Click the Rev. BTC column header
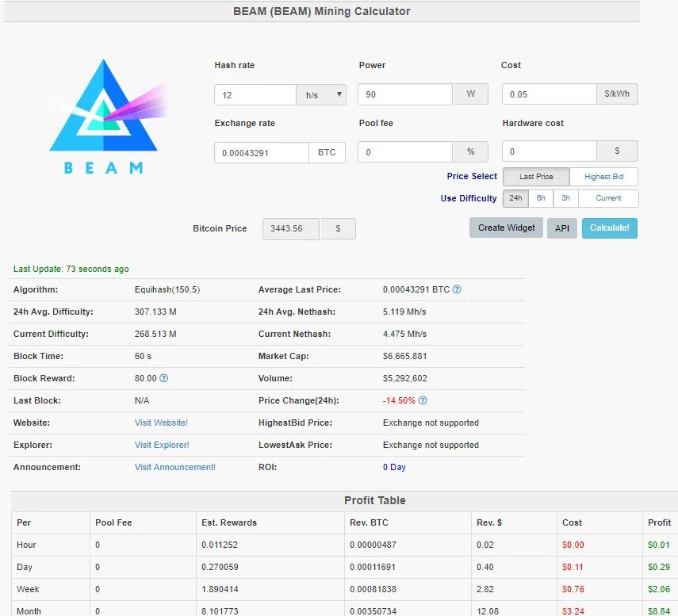The image size is (678, 616). click(369, 522)
